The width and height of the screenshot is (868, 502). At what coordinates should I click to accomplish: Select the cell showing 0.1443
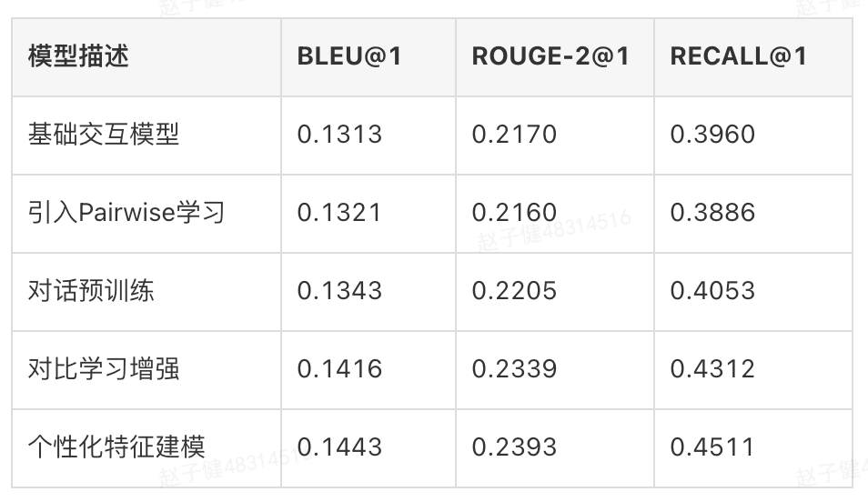coord(339,447)
